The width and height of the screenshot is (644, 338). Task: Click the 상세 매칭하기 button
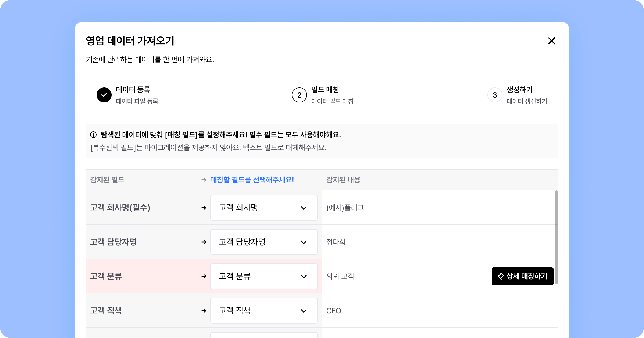click(x=522, y=276)
